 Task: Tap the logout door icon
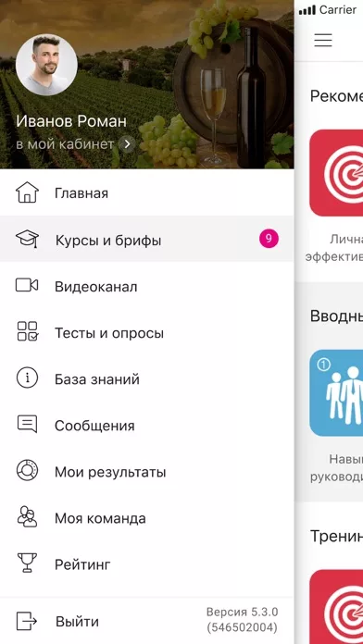[x=27, y=621]
